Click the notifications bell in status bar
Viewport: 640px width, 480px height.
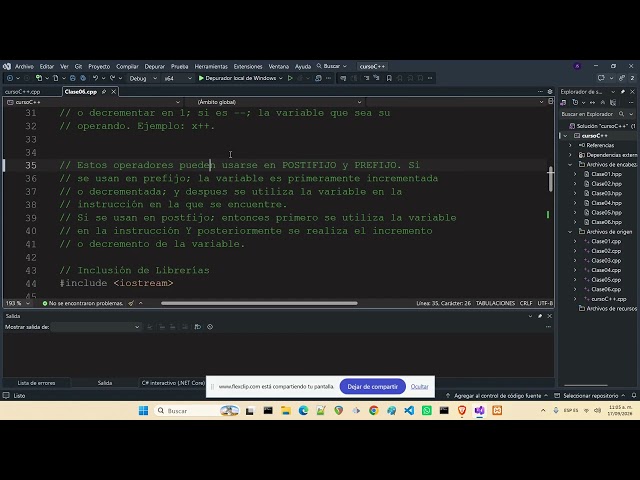634,396
